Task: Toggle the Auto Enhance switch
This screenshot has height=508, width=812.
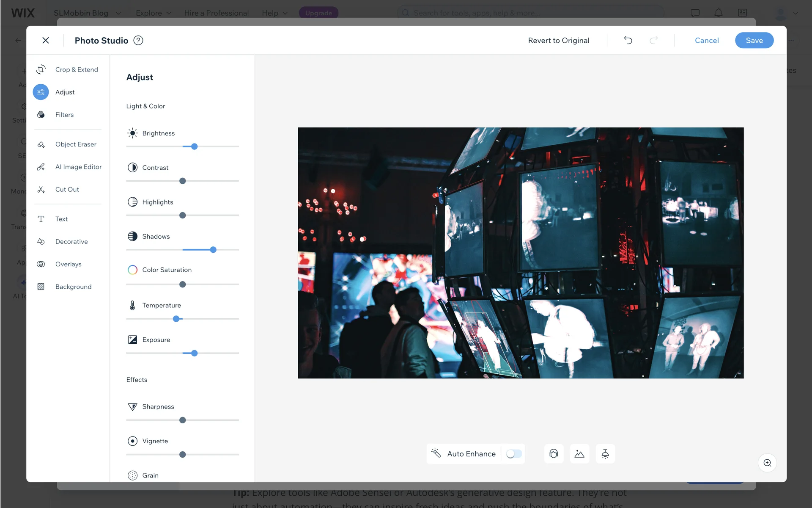Action: 514,454
